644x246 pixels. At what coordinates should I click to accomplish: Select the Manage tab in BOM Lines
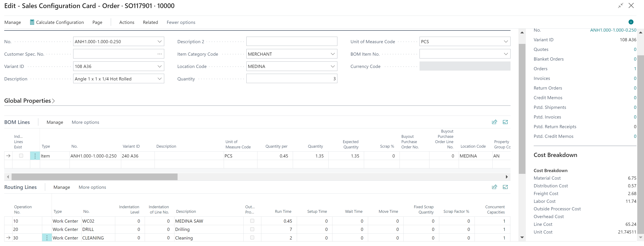click(x=55, y=122)
